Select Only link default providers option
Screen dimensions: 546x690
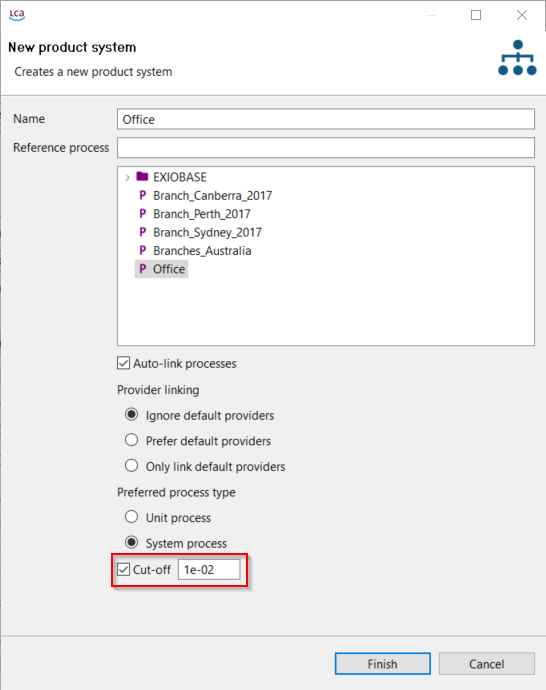132,466
